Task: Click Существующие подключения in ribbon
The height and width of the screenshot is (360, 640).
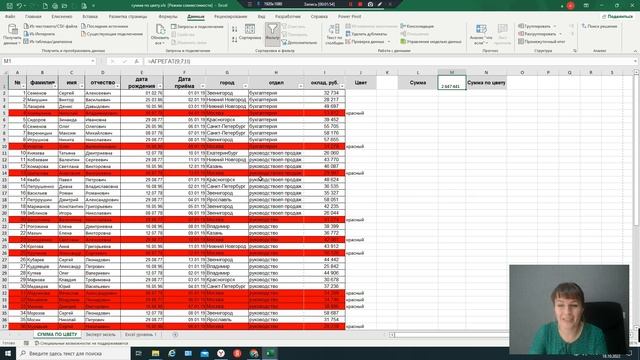Action: 112,34
